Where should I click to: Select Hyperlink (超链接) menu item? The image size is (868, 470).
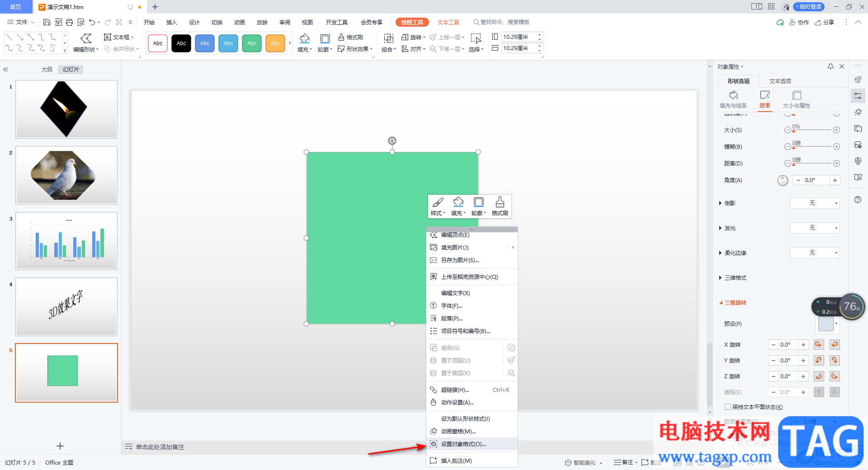click(472, 390)
